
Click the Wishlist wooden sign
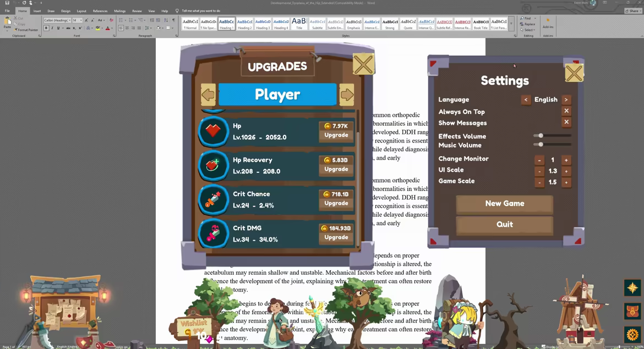pos(194,327)
